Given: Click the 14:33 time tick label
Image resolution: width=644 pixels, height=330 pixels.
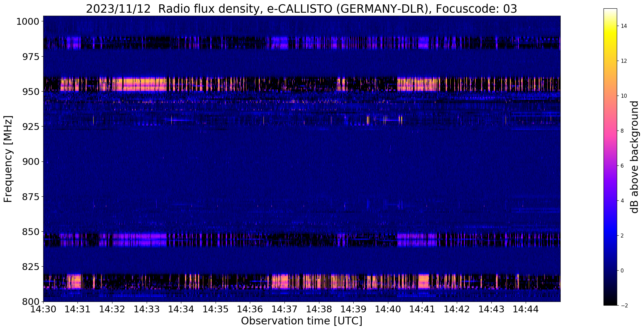Looking at the screenshot, I should click(147, 309).
